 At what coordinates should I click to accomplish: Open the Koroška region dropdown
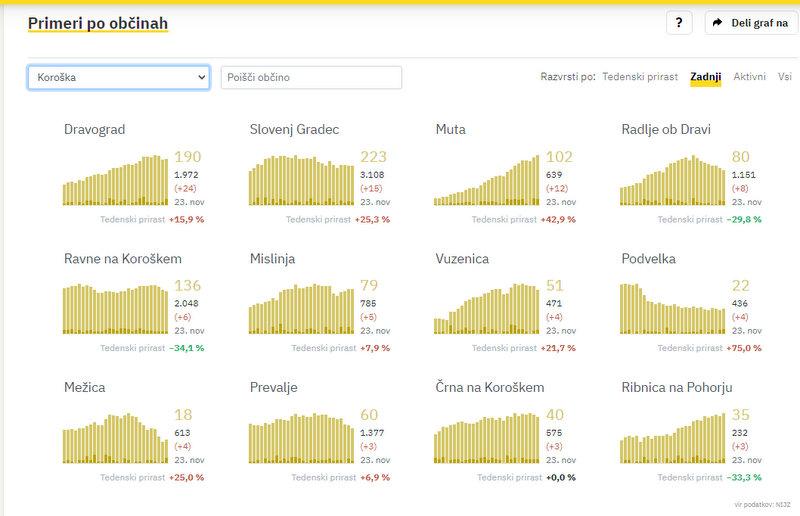118,77
